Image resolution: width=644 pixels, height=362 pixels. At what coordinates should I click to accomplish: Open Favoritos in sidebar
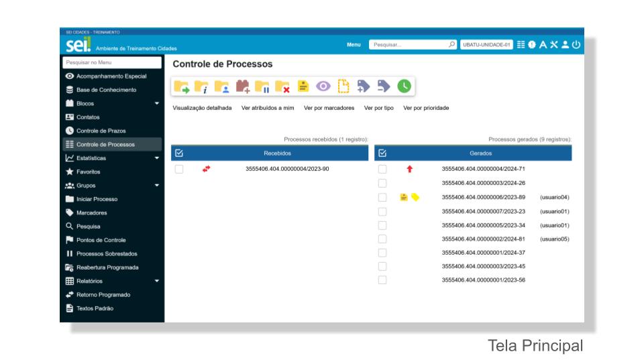[x=112, y=172]
